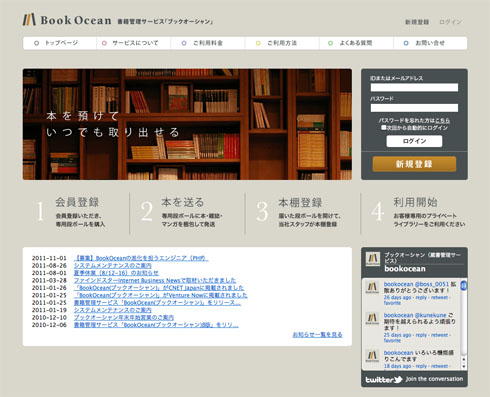490x397 pixels.
Task: Click the @kunekune mention link
Action: point(430,315)
